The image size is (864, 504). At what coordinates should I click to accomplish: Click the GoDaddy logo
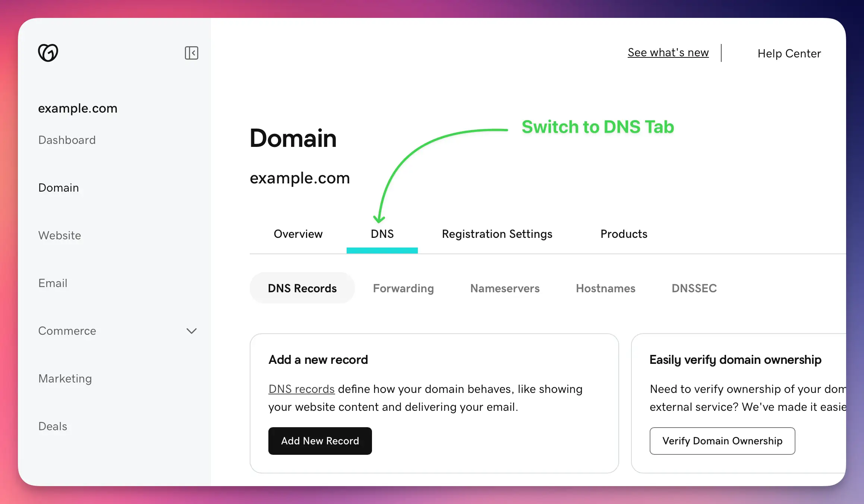pyautogui.click(x=47, y=53)
